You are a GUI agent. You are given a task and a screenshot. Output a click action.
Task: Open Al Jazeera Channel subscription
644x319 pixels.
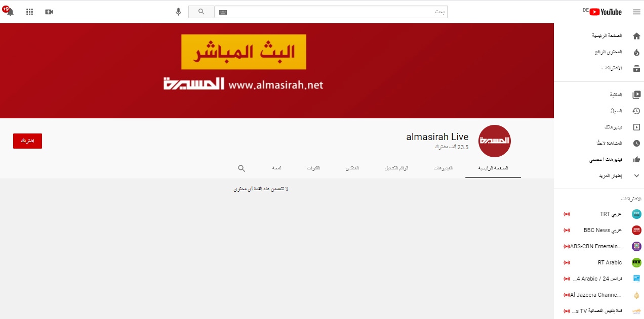tap(599, 295)
